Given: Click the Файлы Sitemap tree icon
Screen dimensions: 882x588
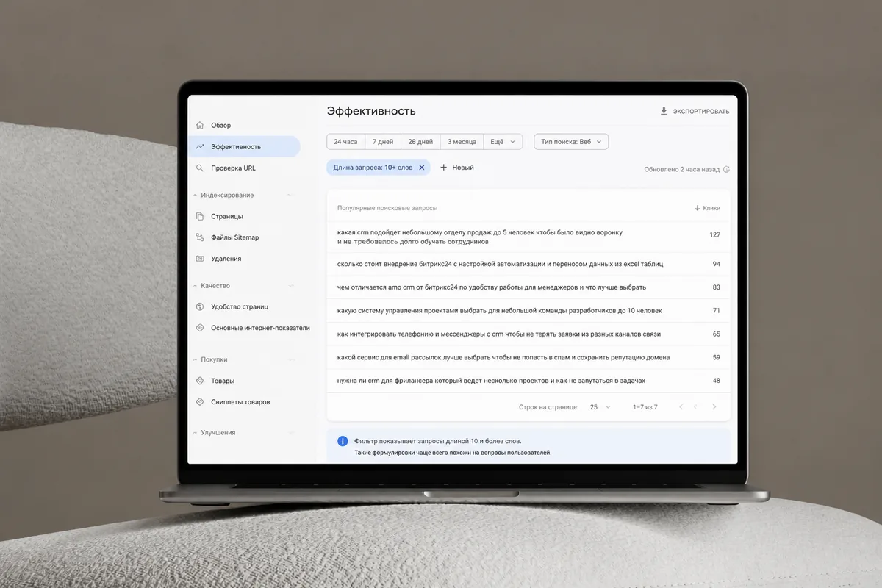Looking at the screenshot, I should (x=200, y=237).
